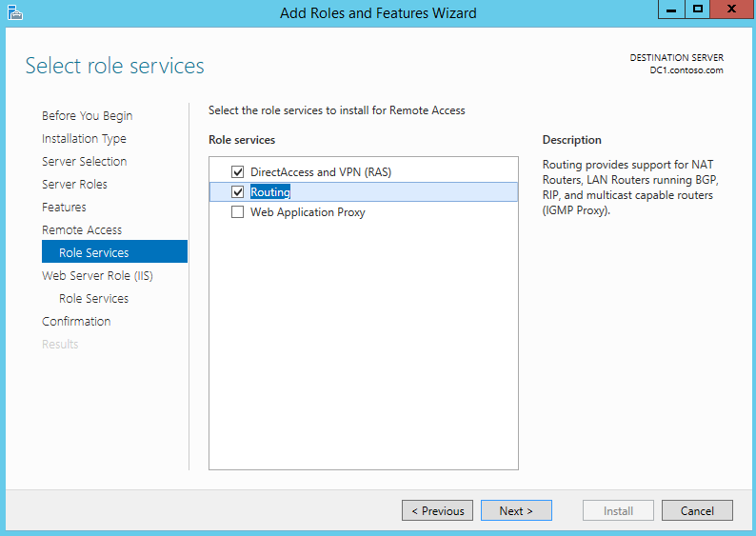Select the Web Application Proxy label
This screenshot has width=756, height=536.
[x=308, y=212]
